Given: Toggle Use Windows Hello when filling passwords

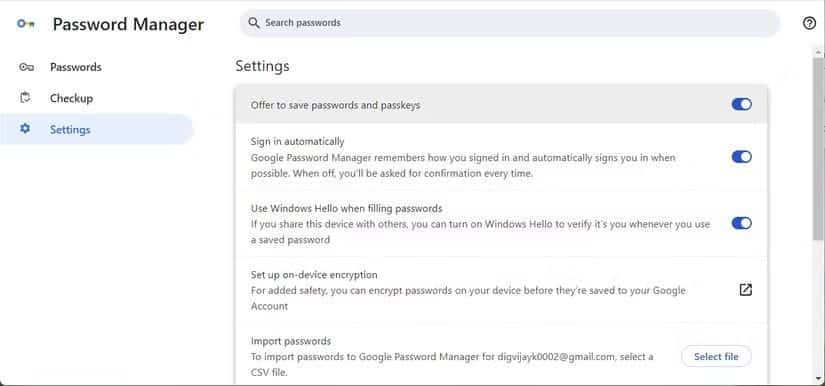Looking at the screenshot, I should [741, 223].
